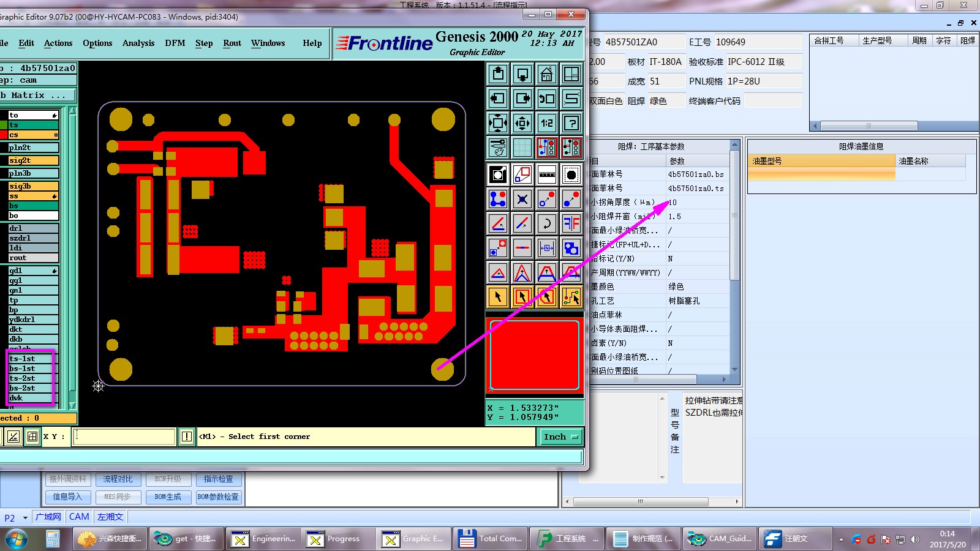Click the net select arrow icon
The width and height of the screenshot is (980, 551).
tap(571, 297)
